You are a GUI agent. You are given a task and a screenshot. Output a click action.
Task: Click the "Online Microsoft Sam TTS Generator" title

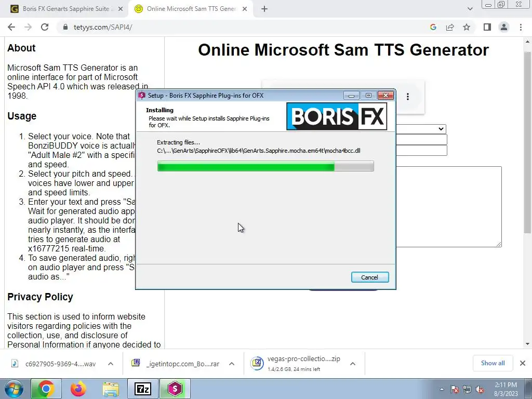tap(343, 50)
